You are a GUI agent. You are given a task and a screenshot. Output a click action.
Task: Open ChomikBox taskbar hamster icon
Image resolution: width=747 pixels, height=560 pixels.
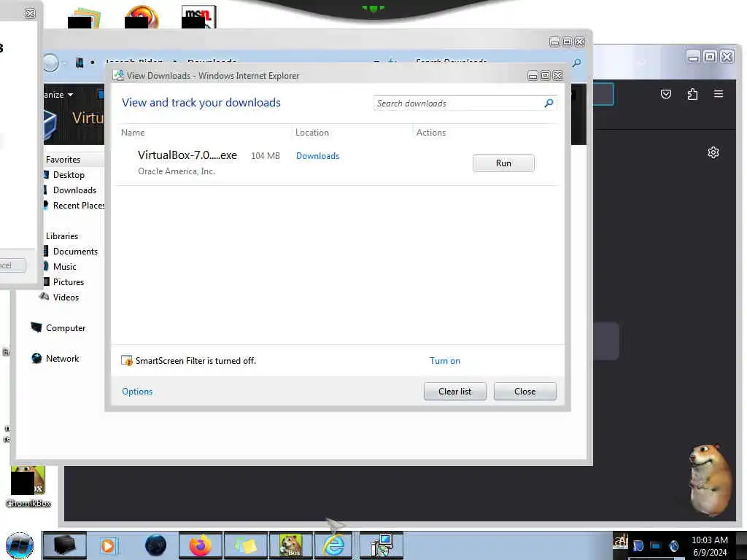(x=290, y=545)
